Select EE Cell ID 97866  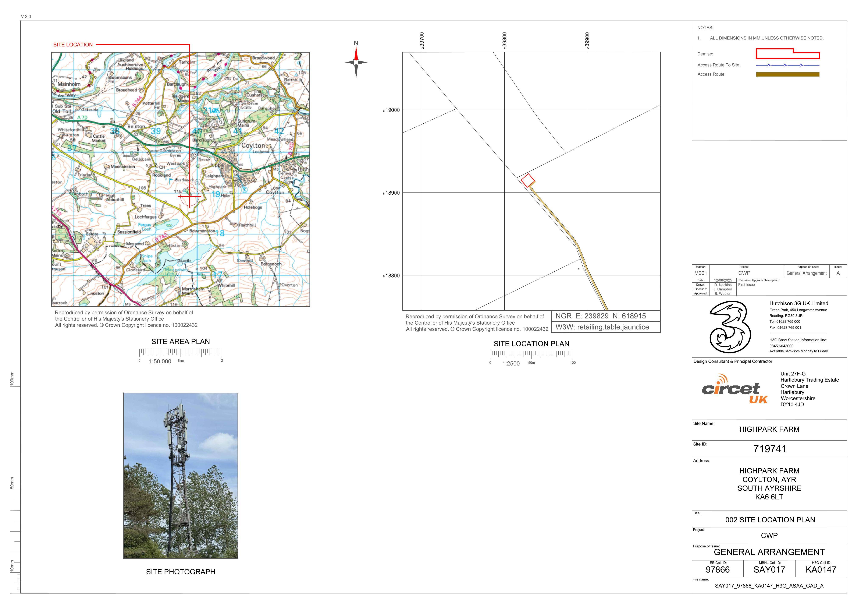pos(718,570)
